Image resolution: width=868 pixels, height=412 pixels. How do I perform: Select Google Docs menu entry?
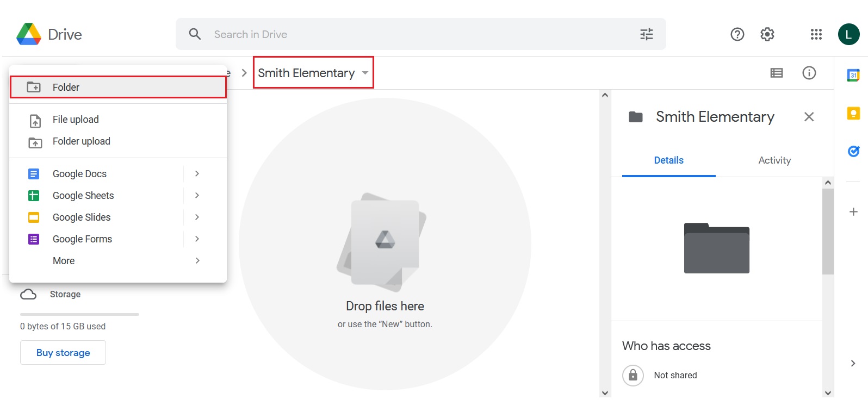(x=118, y=174)
